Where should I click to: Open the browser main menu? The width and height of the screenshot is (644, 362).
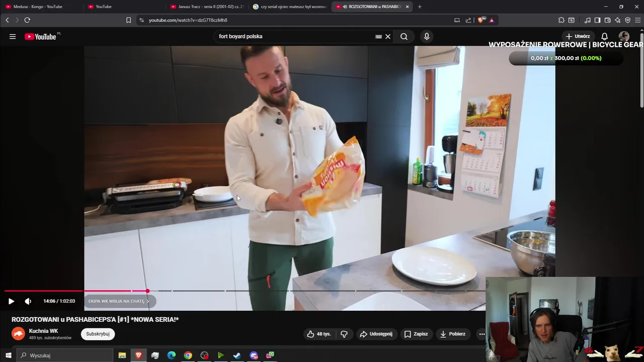[637, 20]
